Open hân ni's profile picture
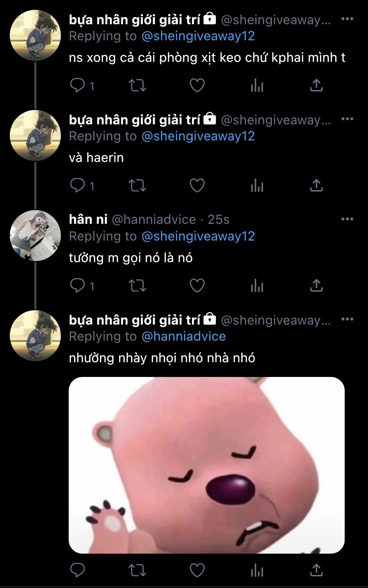Viewport: 368px width, 588px height. point(35,235)
